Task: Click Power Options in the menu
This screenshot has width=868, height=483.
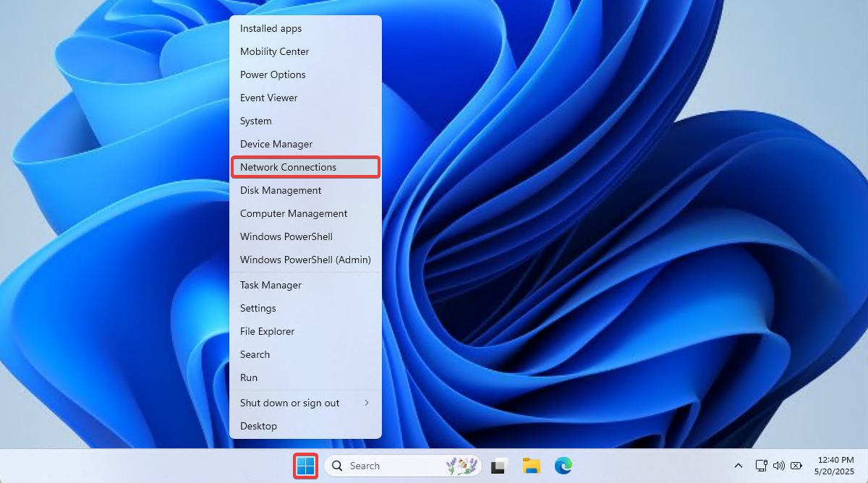Action: click(273, 74)
